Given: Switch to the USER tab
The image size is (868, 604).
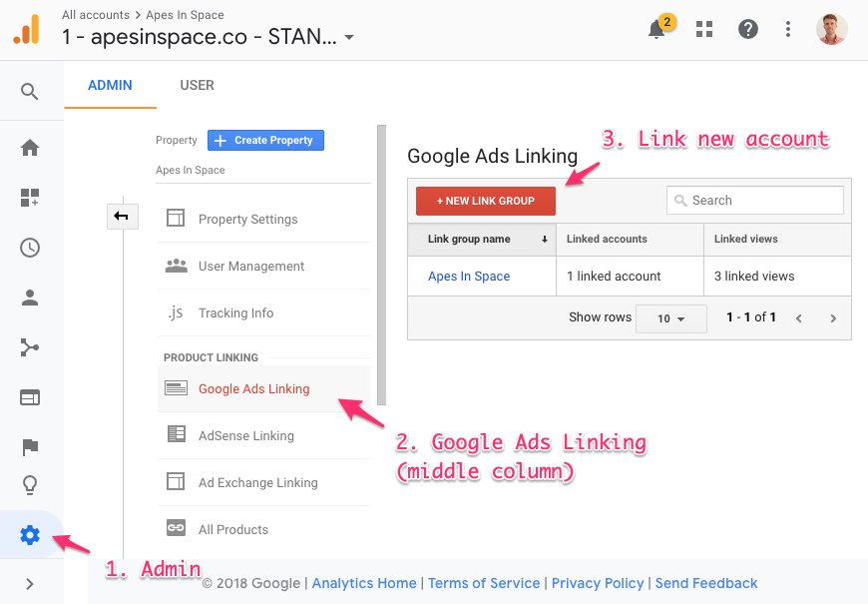Looking at the screenshot, I should (198, 85).
